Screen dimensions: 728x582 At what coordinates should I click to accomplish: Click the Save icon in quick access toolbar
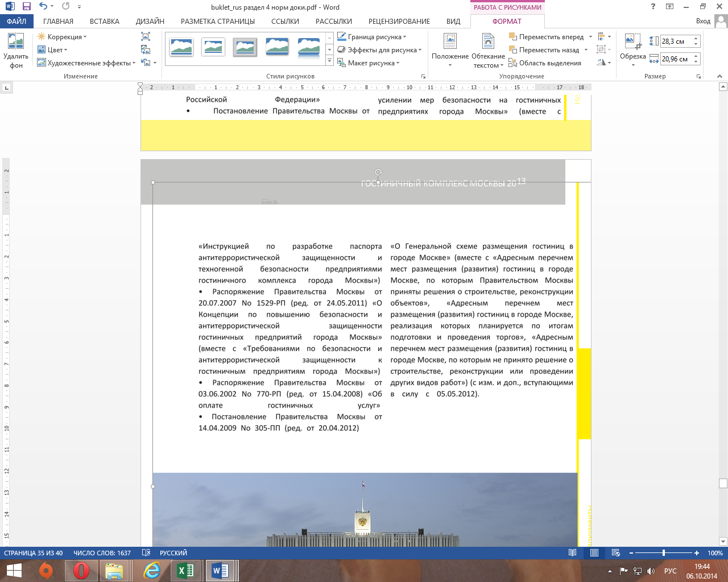pos(26,7)
